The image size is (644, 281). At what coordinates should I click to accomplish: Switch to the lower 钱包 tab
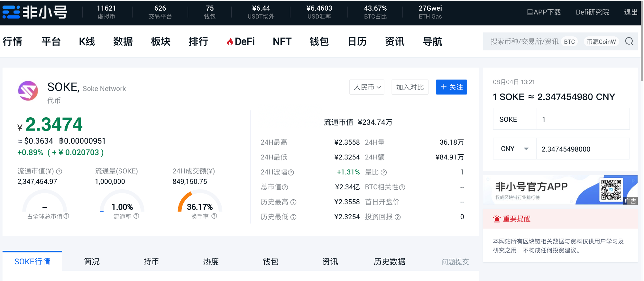pos(270,261)
